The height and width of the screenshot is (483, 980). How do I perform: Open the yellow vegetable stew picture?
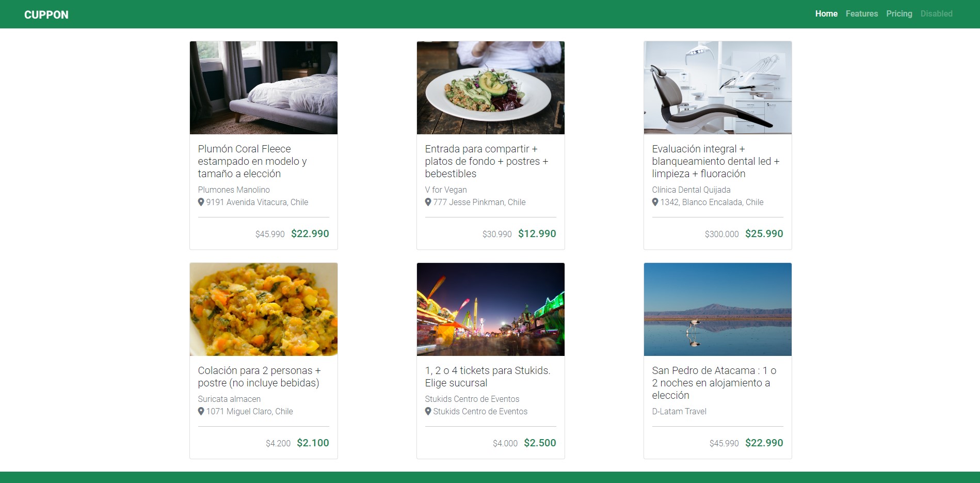(x=264, y=309)
